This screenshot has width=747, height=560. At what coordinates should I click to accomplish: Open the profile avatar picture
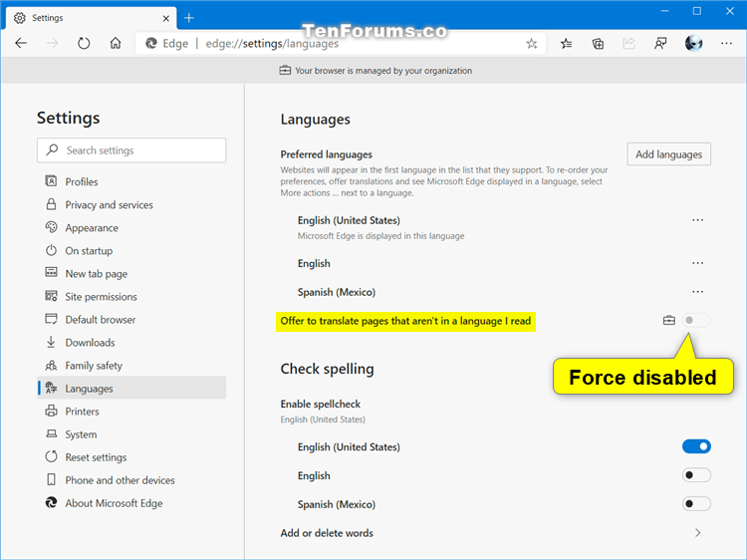pos(693,44)
